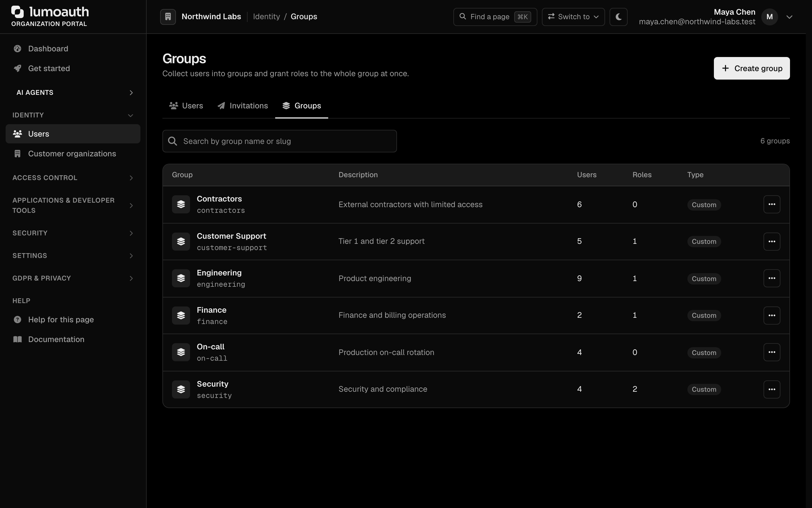Collapse the Identity section
The image size is (812, 508).
73,115
